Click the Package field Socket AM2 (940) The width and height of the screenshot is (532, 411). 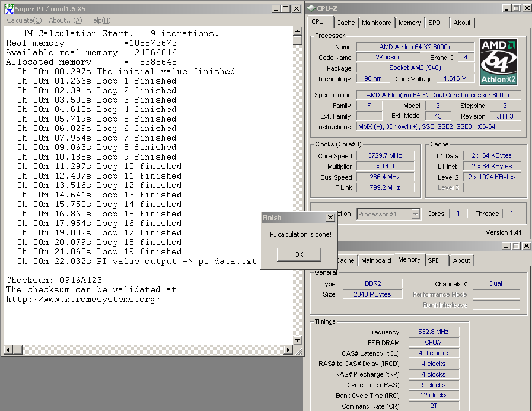415,68
